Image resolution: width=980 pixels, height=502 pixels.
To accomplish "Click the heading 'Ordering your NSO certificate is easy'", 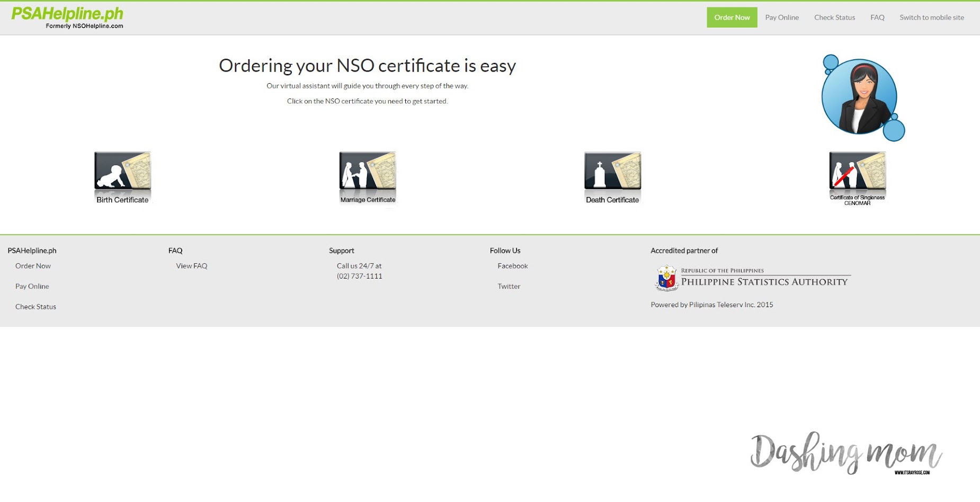I will tap(367, 66).
